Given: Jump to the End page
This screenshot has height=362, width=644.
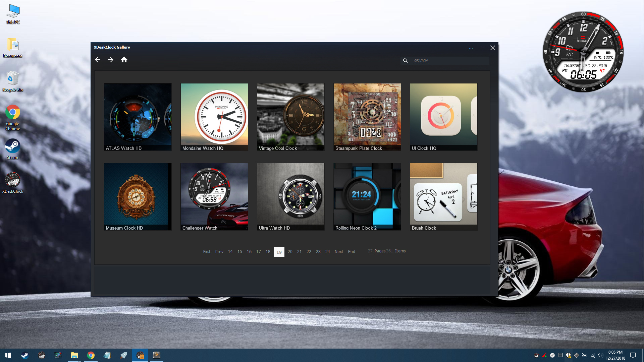Looking at the screenshot, I should tap(352, 252).
